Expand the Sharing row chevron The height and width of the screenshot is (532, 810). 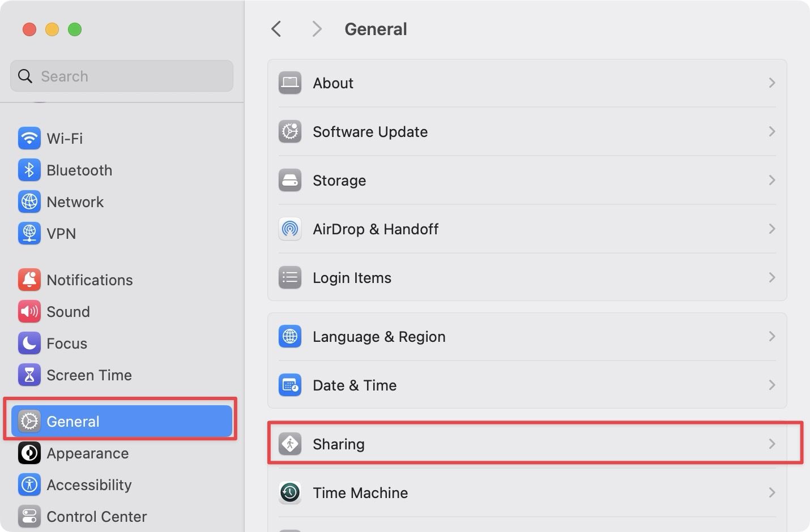click(x=771, y=444)
